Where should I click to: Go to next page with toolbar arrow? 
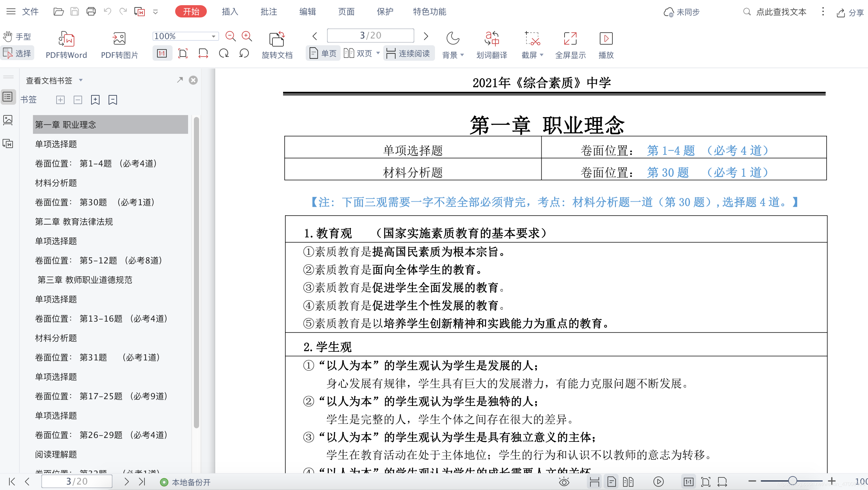[x=426, y=36]
